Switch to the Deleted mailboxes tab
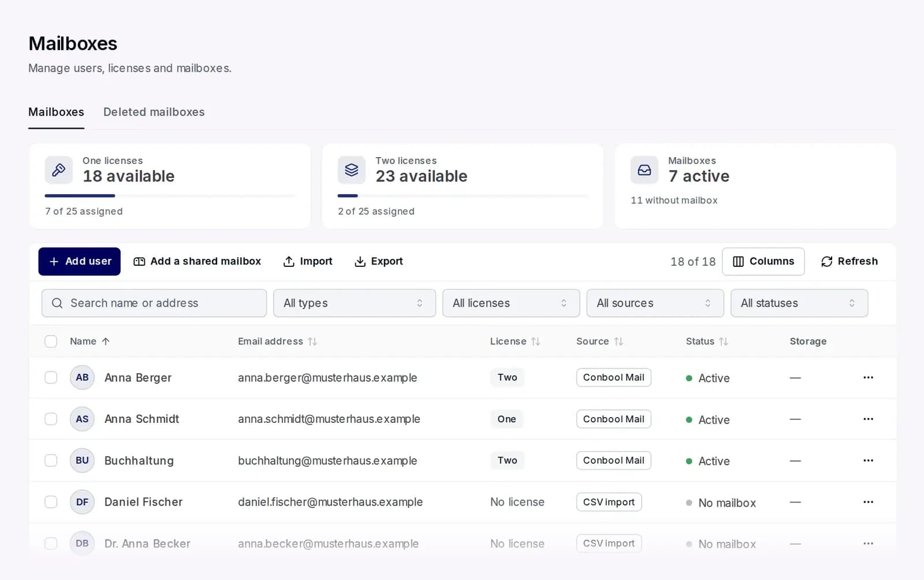The height and width of the screenshot is (580, 924). click(154, 112)
